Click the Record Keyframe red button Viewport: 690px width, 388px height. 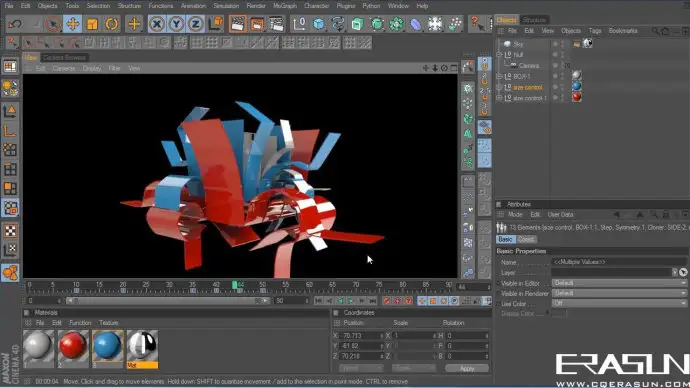(x=387, y=301)
